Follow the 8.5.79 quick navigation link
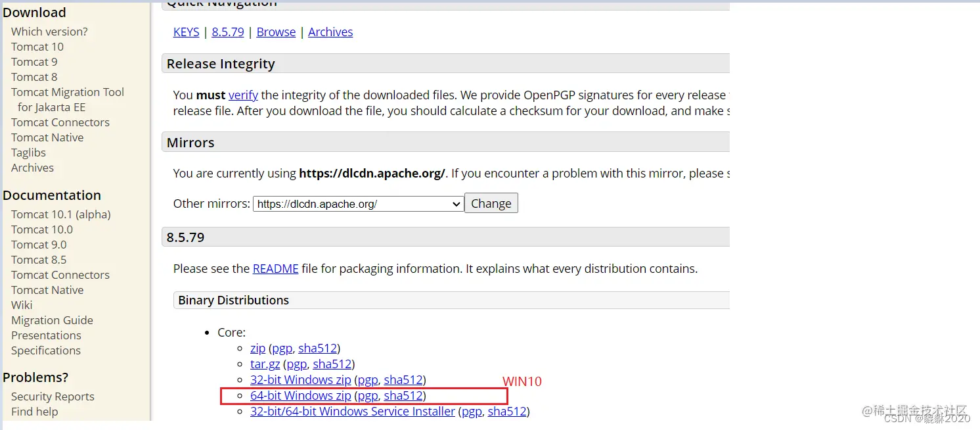This screenshot has width=980, height=430. pyautogui.click(x=227, y=32)
